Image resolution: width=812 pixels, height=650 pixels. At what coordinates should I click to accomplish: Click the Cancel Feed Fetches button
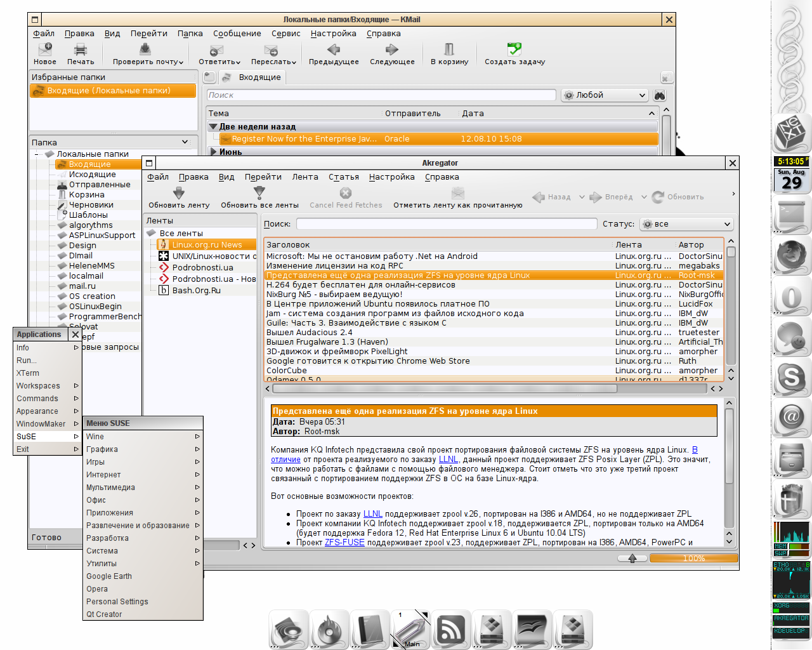346,197
